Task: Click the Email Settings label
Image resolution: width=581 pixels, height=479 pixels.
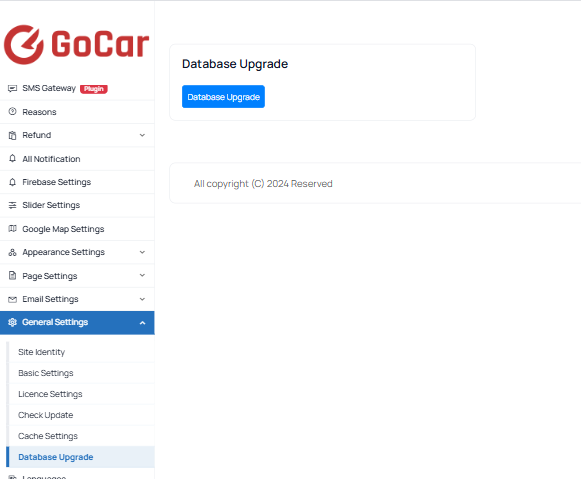Action: tap(50, 299)
